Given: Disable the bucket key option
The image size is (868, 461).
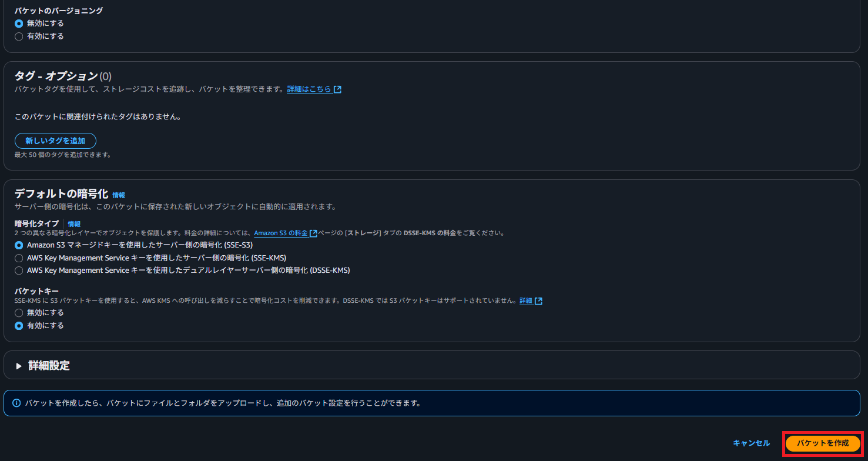Looking at the screenshot, I should tap(18, 312).
